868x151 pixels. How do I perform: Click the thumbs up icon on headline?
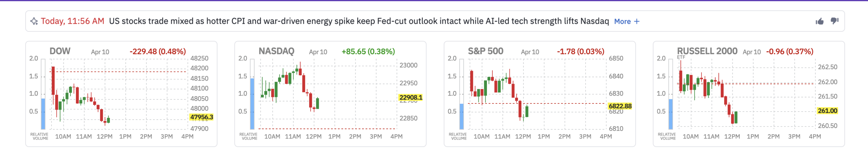(x=820, y=21)
